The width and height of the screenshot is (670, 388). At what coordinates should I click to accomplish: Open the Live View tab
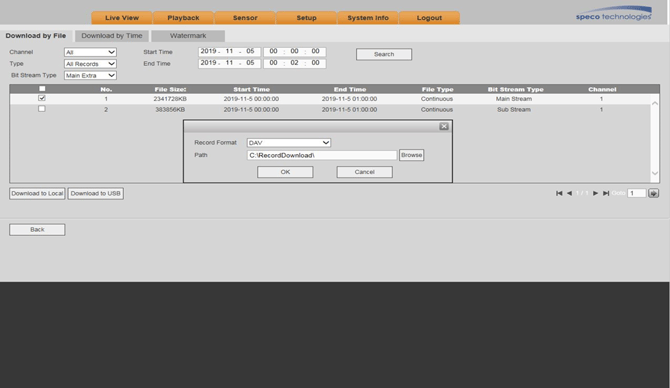pyautogui.click(x=122, y=18)
